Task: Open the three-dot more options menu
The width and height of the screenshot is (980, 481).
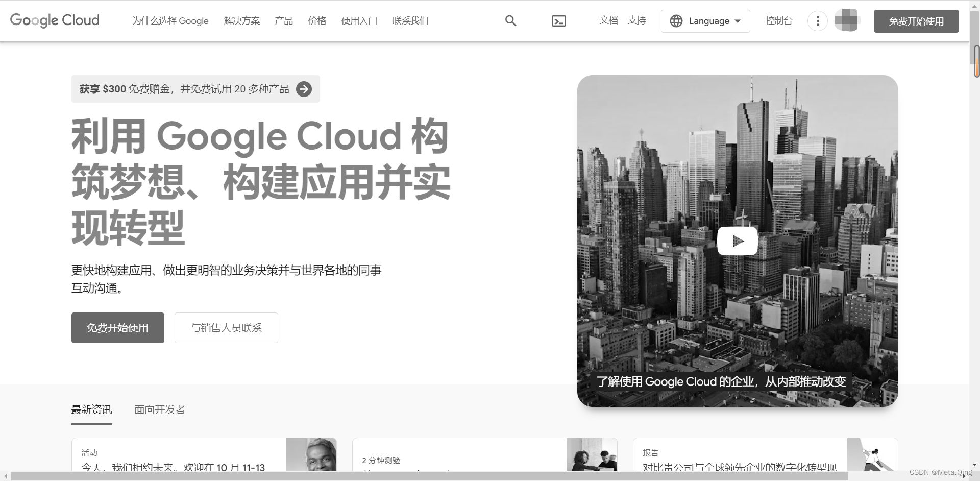Action: pyautogui.click(x=818, y=21)
